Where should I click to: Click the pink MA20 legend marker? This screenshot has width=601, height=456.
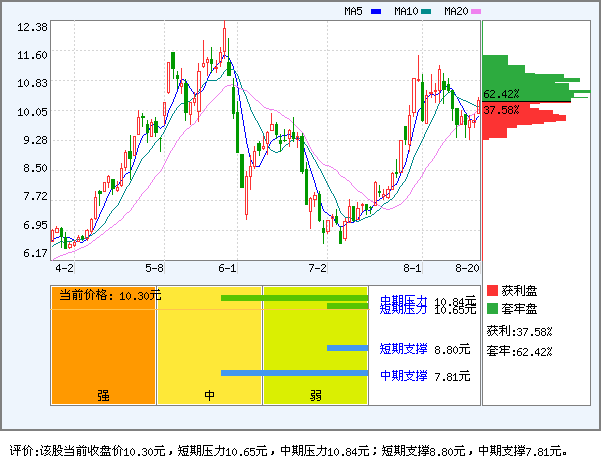(x=476, y=12)
